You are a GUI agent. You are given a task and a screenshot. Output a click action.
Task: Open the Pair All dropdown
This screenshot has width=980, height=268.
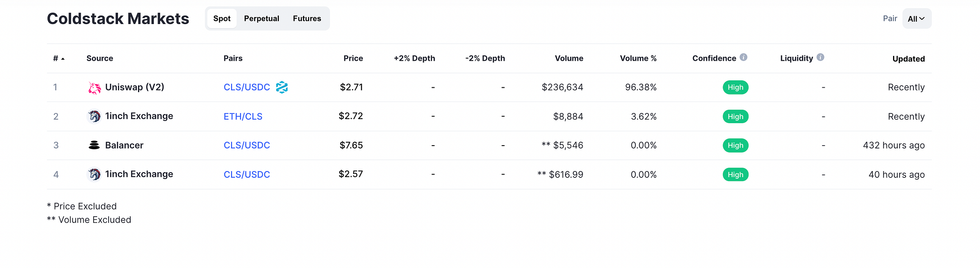point(917,19)
